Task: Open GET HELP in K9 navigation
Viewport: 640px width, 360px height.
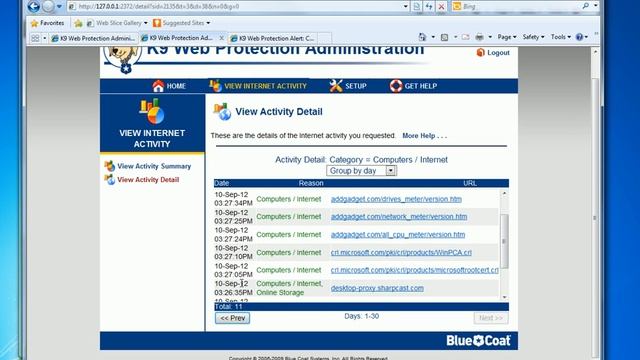Action: point(421,86)
